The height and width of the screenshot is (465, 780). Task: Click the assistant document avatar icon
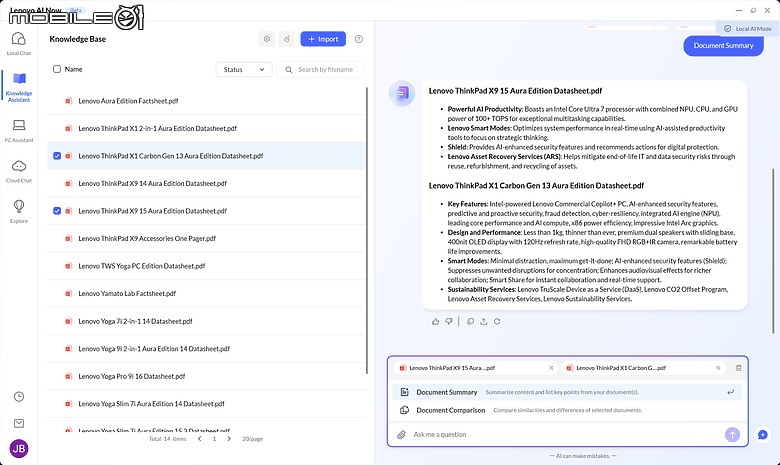point(402,93)
